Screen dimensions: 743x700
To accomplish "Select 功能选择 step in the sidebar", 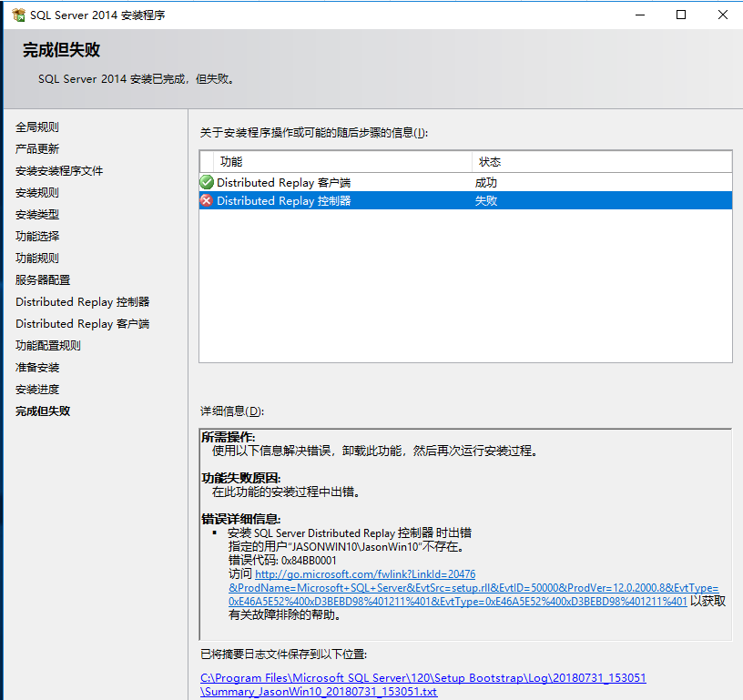I will point(37,236).
